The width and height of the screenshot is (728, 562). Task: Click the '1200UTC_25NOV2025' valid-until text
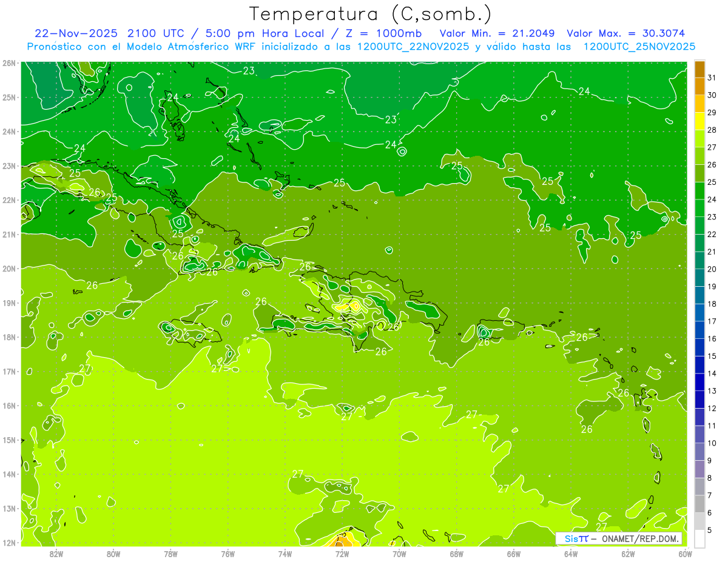click(x=639, y=46)
